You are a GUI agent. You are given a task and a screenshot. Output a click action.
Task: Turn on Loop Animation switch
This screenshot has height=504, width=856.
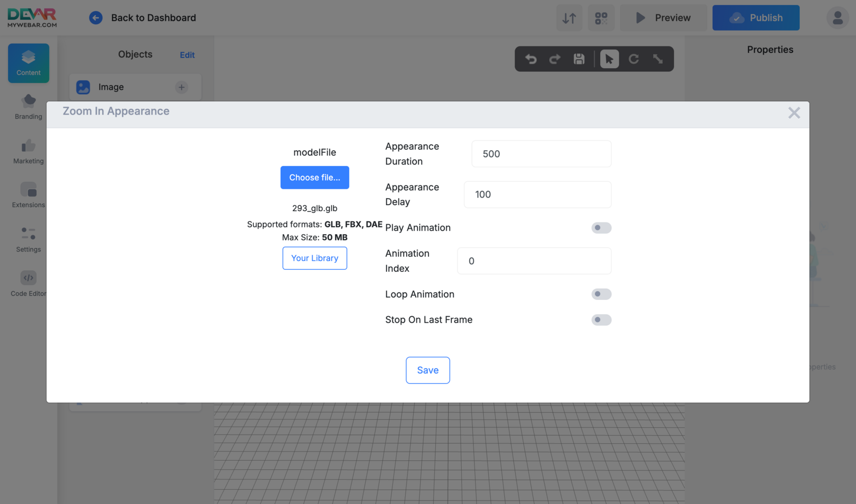(x=601, y=294)
